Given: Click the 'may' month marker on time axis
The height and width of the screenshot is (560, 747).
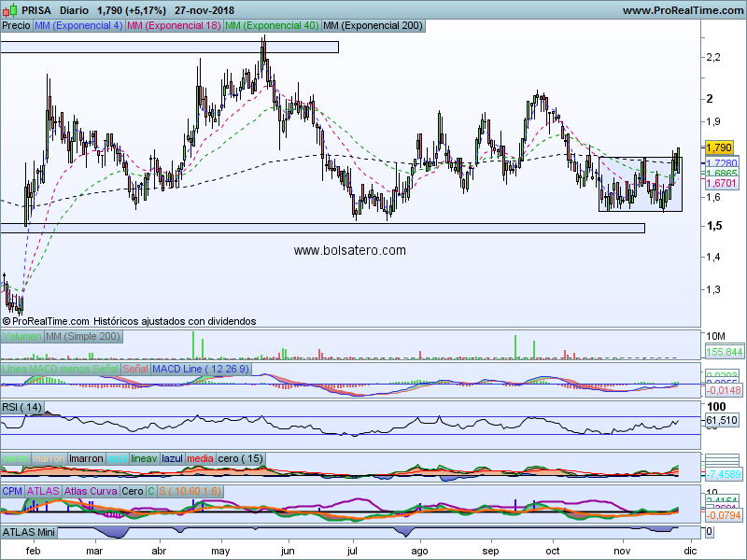Looking at the screenshot, I should point(220,552).
